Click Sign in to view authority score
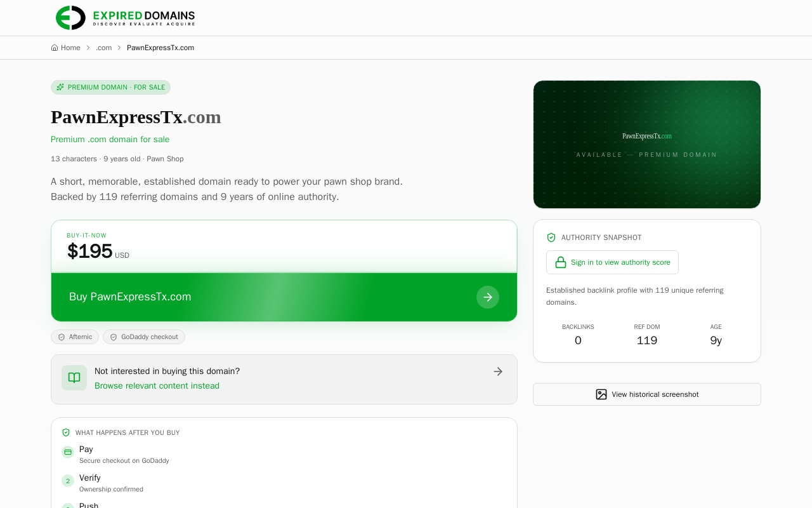This screenshot has width=812, height=508. click(x=612, y=262)
